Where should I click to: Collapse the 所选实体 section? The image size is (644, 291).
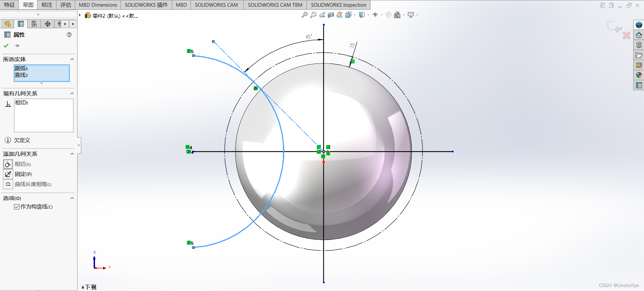point(72,59)
